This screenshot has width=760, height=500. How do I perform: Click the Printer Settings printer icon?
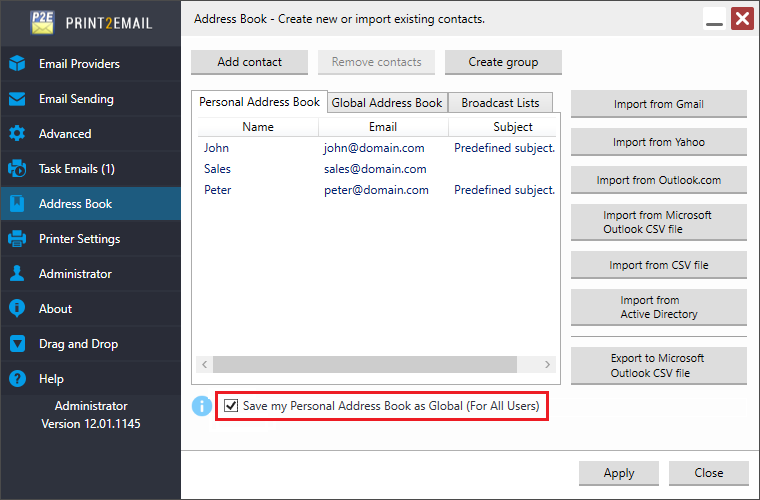tap(17, 238)
